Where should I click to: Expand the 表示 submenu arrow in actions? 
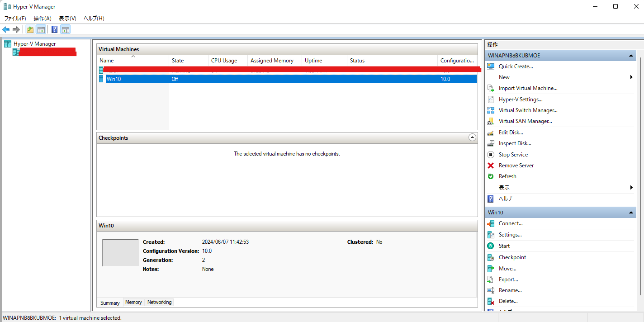click(x=631, y=188)
